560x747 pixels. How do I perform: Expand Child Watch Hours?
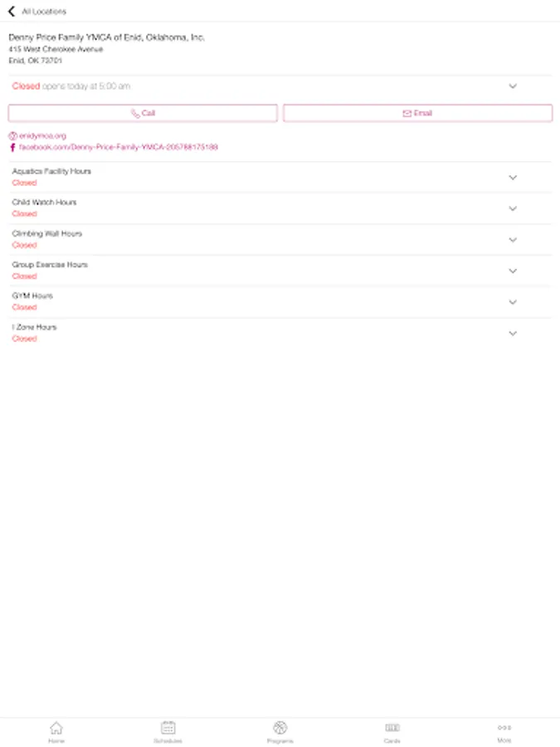tap(513, 208)
